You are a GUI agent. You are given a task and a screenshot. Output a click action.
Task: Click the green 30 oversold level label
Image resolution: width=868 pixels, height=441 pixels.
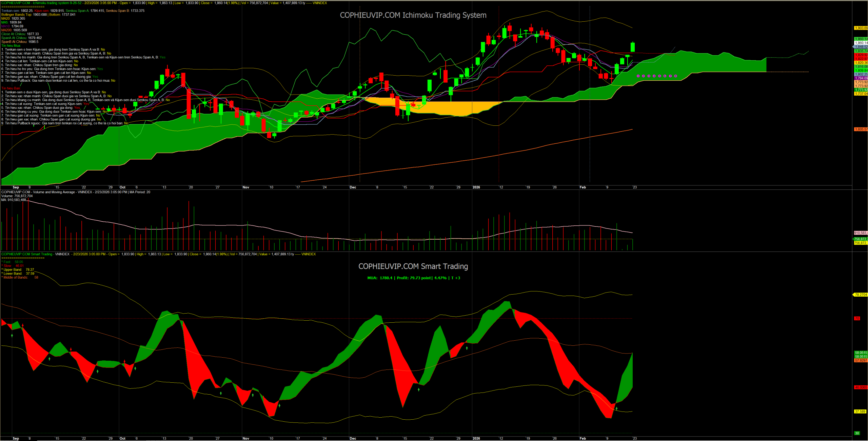(x=857, y=433)
